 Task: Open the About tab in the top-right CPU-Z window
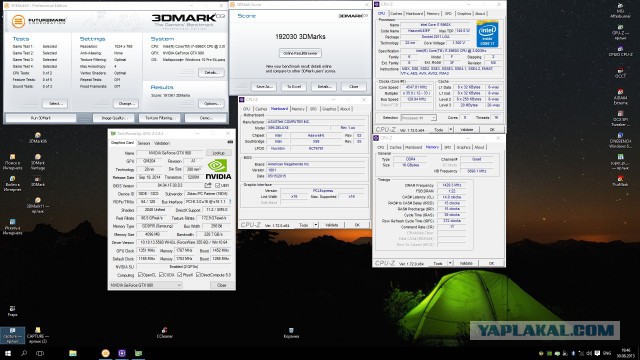(x=480, y=13)
